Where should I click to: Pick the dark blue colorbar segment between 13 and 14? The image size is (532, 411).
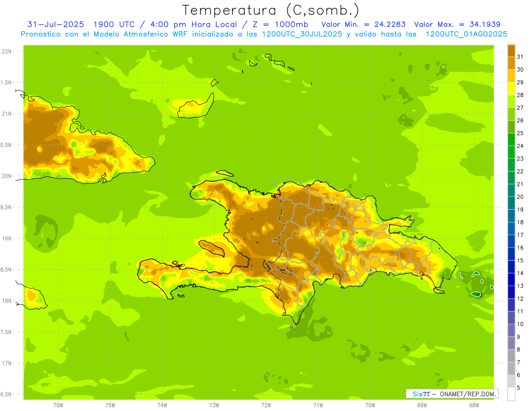click(x=511, y=279)
